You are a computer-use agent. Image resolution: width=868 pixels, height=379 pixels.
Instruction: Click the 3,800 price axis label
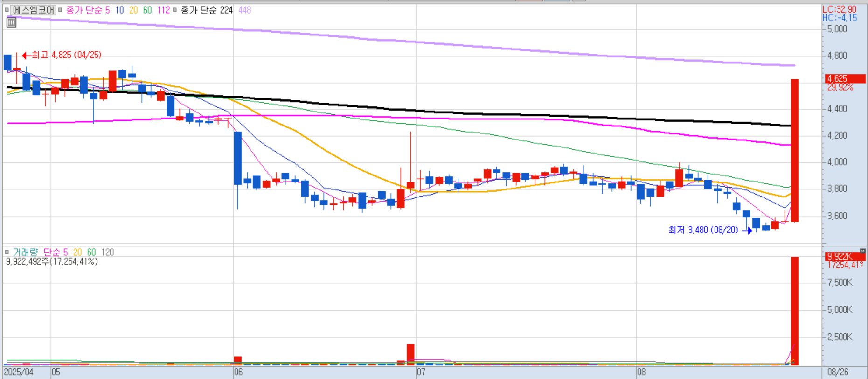point(837,189)
